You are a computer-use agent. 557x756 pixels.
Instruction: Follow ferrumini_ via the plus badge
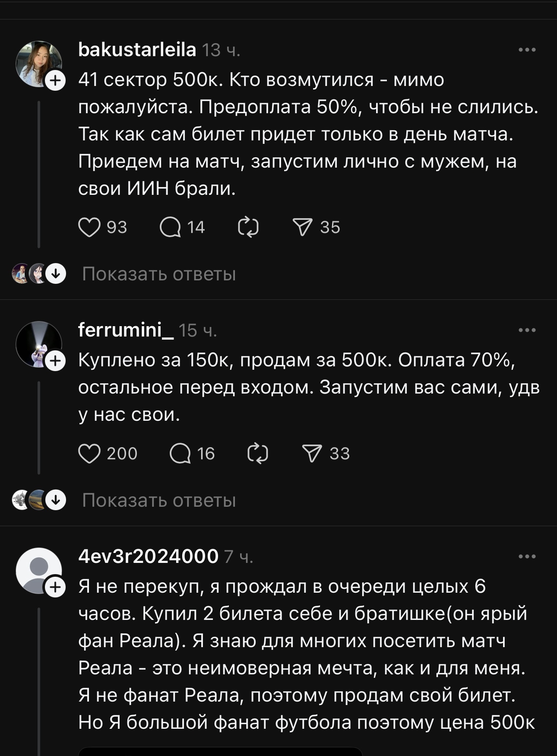tap(54, 360)
